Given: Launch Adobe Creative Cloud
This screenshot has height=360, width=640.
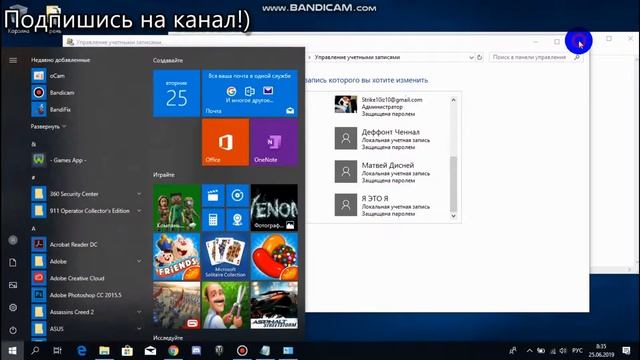Looking at the screenshot, I should 86,278.
